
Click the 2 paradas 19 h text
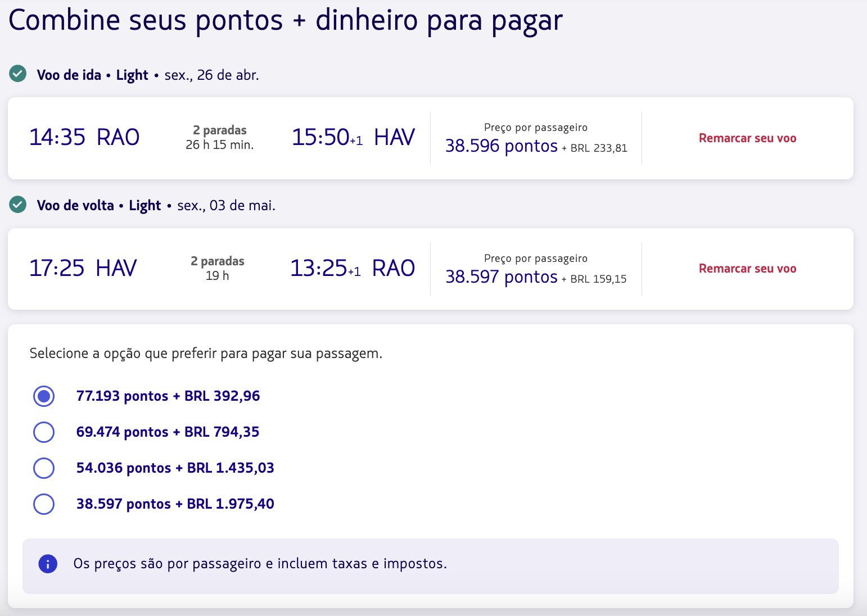pyautogui.click(x=218, y=269)
